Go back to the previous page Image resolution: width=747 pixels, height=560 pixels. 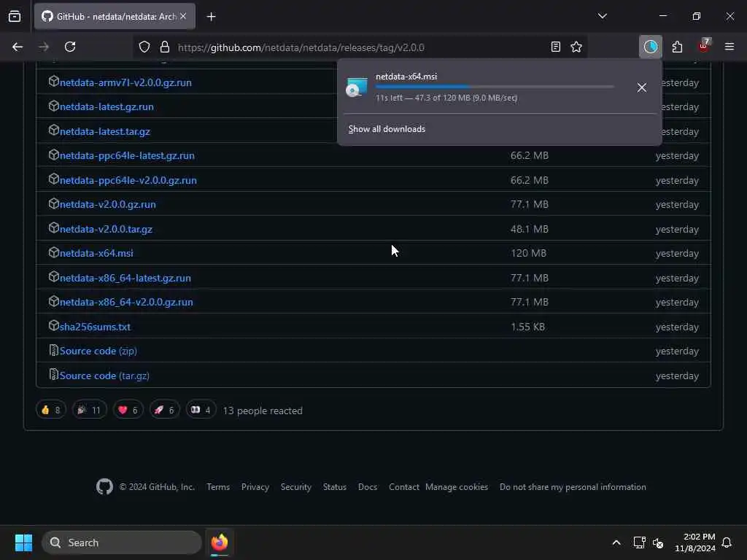[18, 47]
